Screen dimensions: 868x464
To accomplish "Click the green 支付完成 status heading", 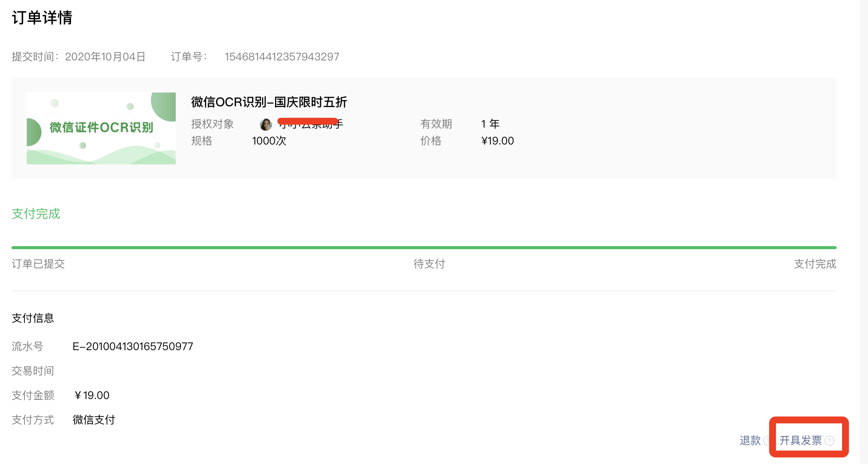I will [x=36, y=214].
